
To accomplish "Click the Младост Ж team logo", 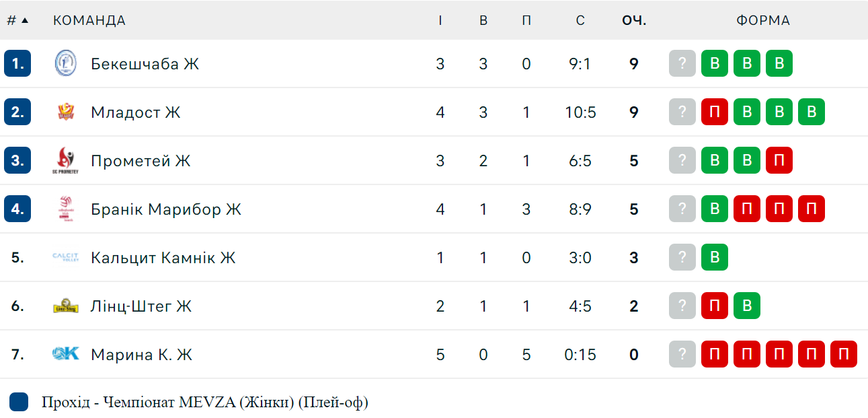I will click(x=66, y=112).
